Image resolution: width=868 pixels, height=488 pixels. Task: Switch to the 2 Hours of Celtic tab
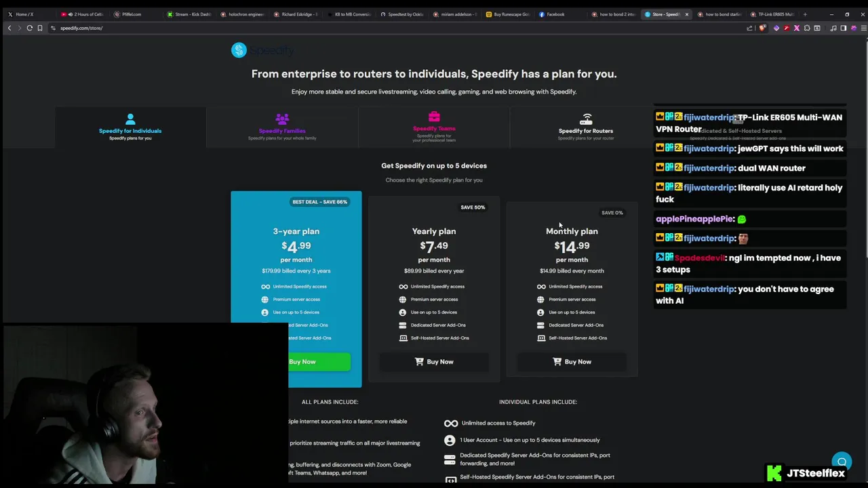pyautogui.click(x=83, y=14)
